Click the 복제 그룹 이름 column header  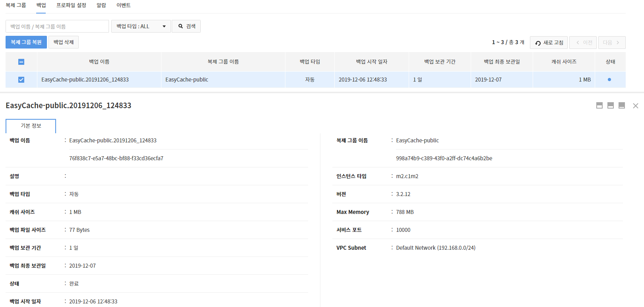click(x=223, y=62)
